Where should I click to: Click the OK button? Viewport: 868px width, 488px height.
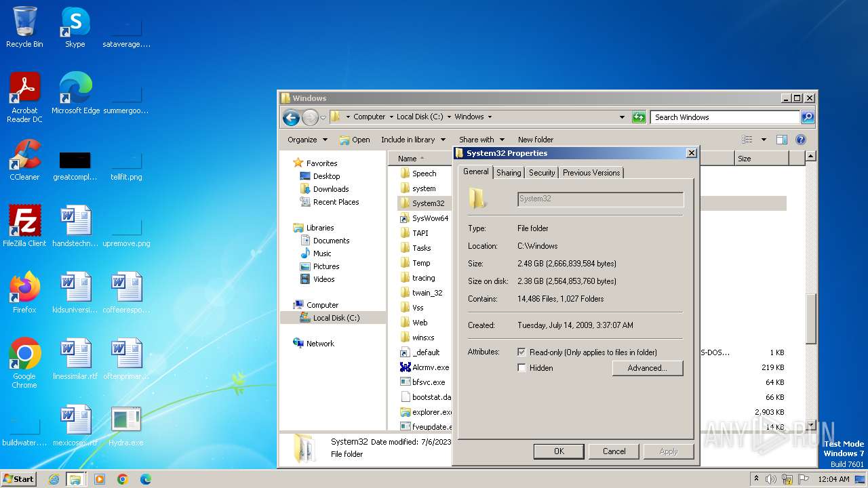click(559, 451)
